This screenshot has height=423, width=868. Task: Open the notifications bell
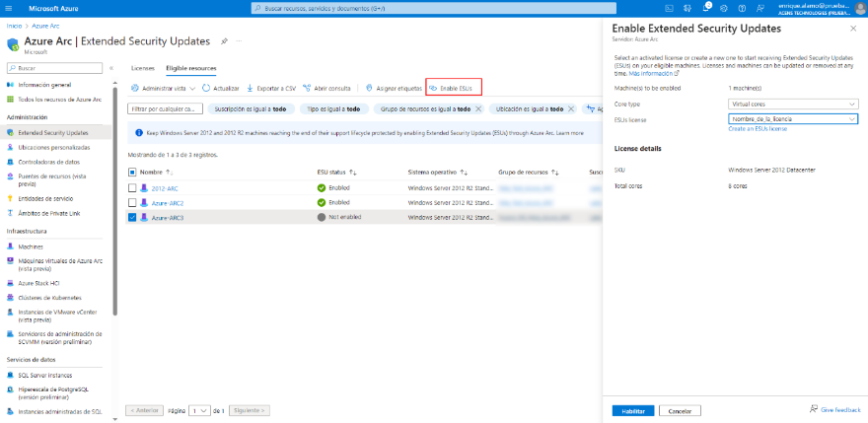(706, 8)
